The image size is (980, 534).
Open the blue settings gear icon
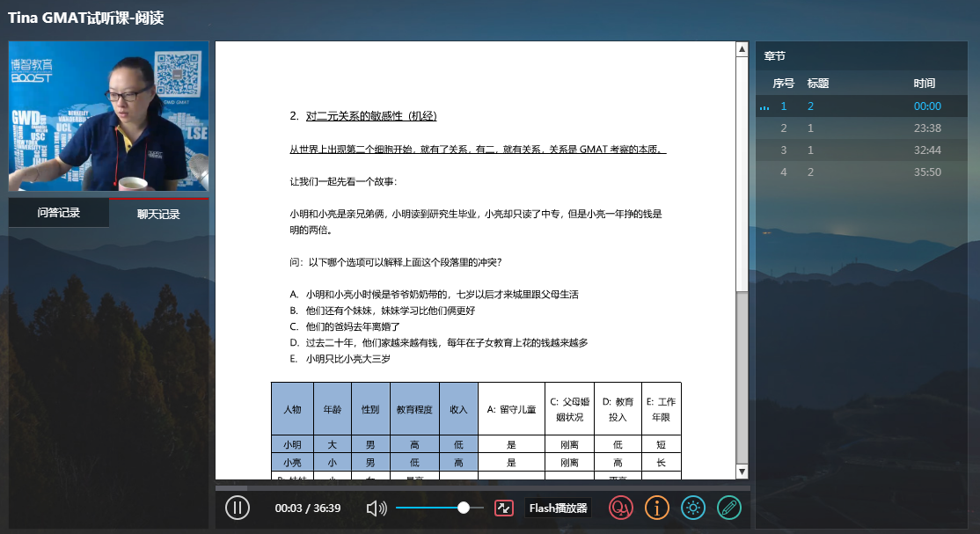(x=693, y=508)
